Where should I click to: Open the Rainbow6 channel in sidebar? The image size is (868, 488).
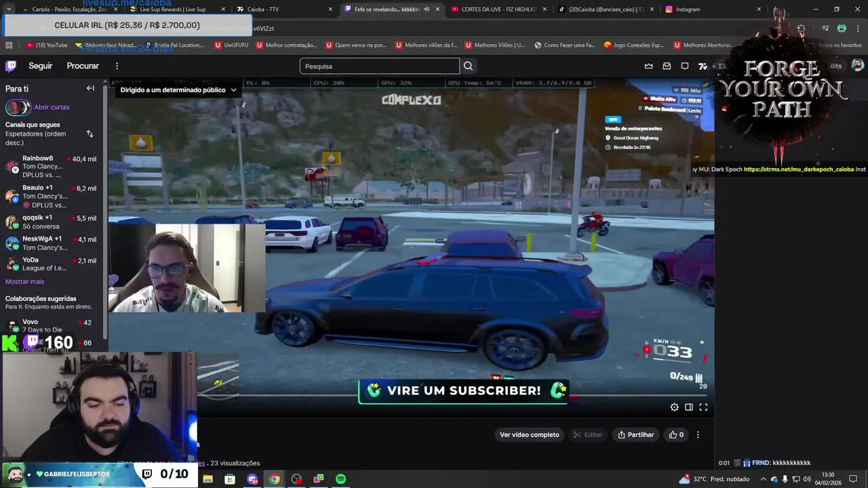tap(52, 167)
